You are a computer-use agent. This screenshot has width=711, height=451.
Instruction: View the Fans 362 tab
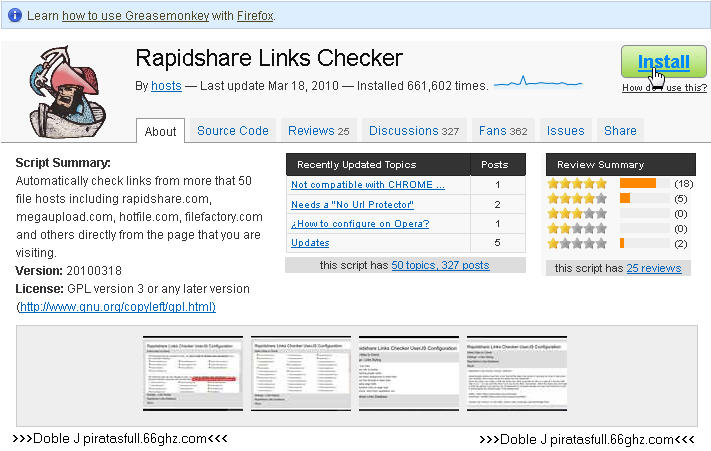coord(503,131)
